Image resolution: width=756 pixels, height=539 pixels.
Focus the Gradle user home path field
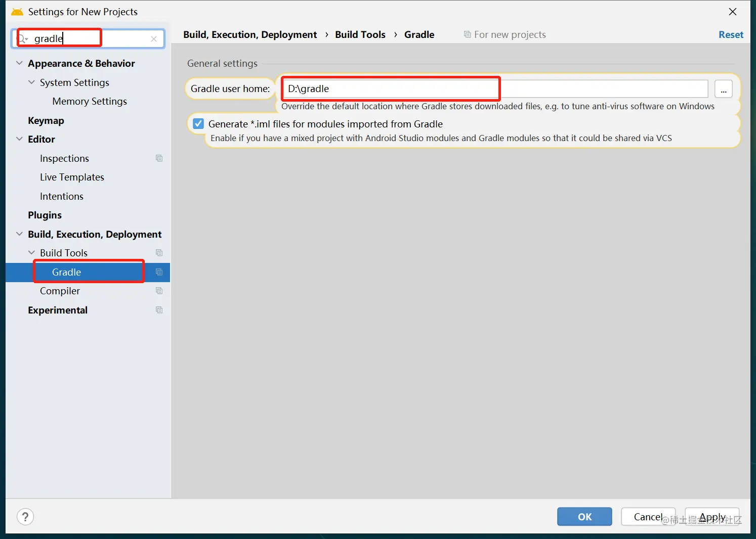tap(495, 89)
